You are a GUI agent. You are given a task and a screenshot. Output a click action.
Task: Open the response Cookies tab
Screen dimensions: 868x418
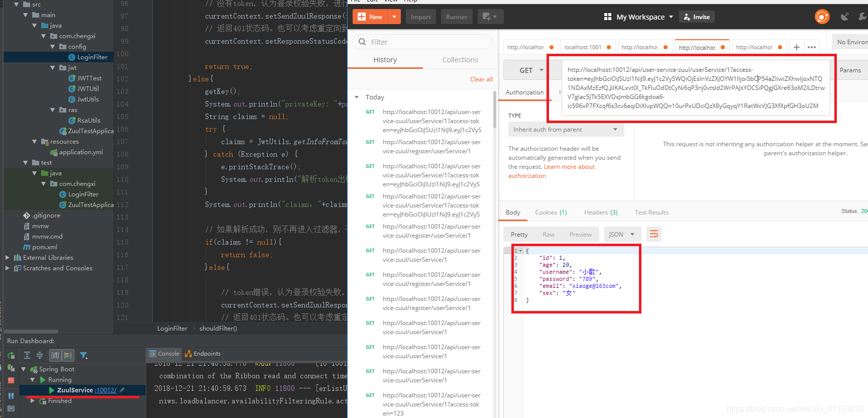(551, 213)
